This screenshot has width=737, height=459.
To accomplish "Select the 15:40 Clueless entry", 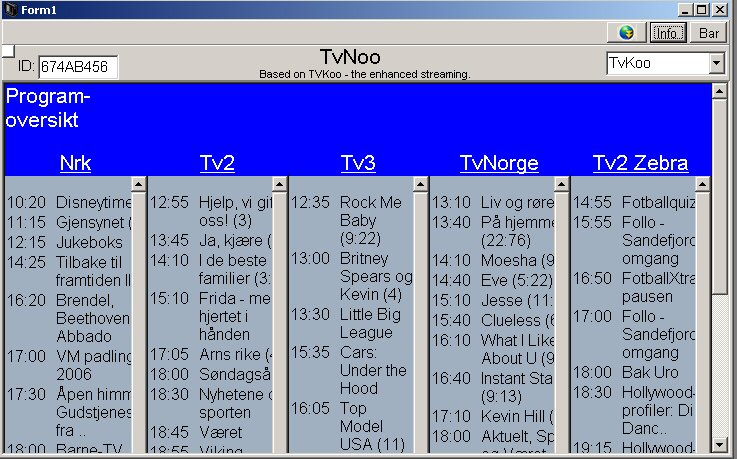I will click(493, 320).
